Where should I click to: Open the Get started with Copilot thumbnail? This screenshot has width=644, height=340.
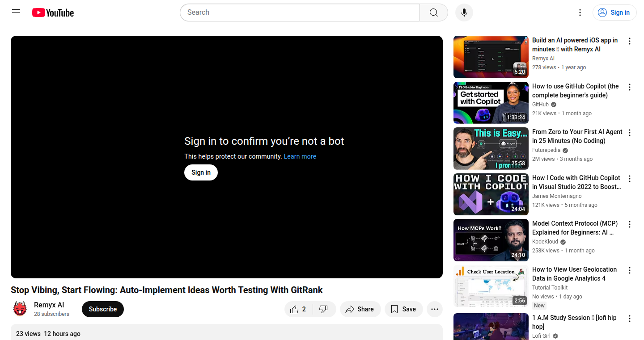pyautogui.click(x=491, y=103)
